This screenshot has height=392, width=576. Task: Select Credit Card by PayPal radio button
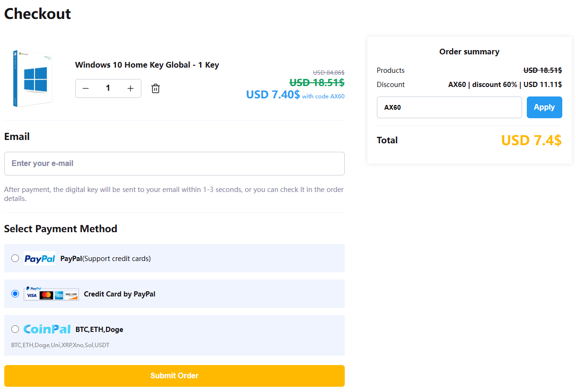pyautogui.click(x=15, y=294)
